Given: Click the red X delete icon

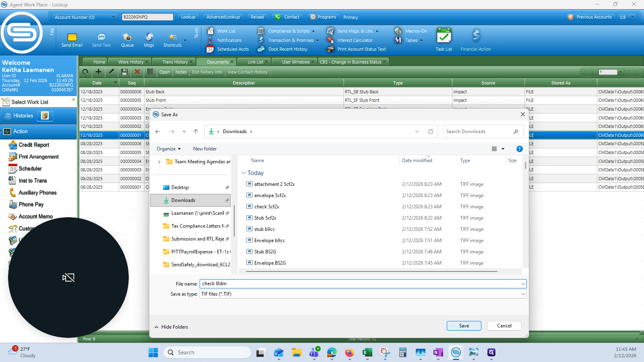Looking at the screenshot, I should [x=137, y=72].
